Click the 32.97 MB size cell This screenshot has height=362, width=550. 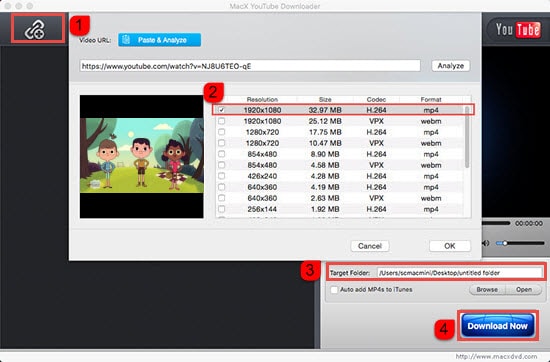[325, 110]
